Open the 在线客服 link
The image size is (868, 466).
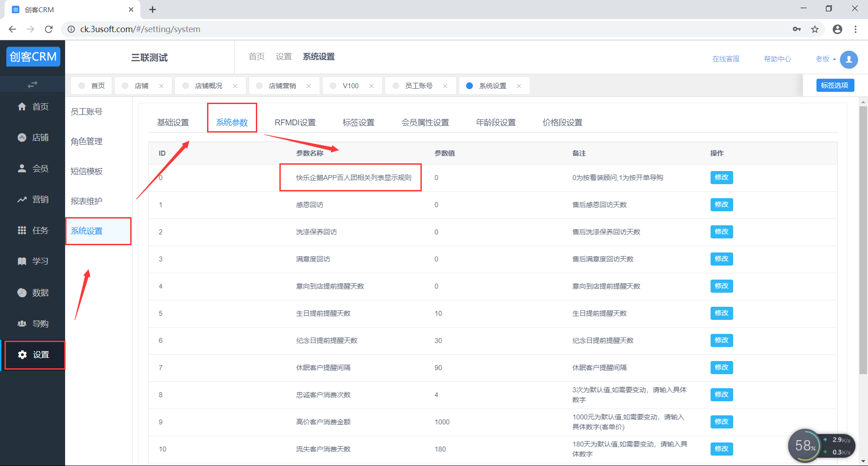coord(726,59)
